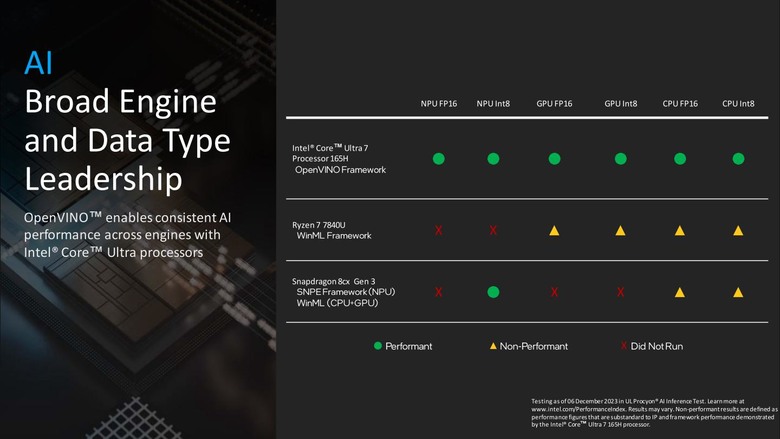Click the intel.com/PerformanceIndex footnote URL

click(x=579, y=409)
